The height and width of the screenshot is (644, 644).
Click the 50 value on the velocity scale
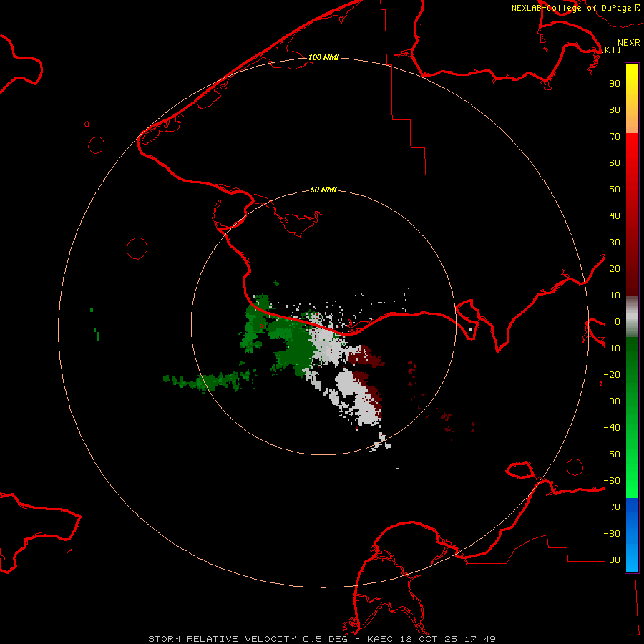[x=615, y=190]
